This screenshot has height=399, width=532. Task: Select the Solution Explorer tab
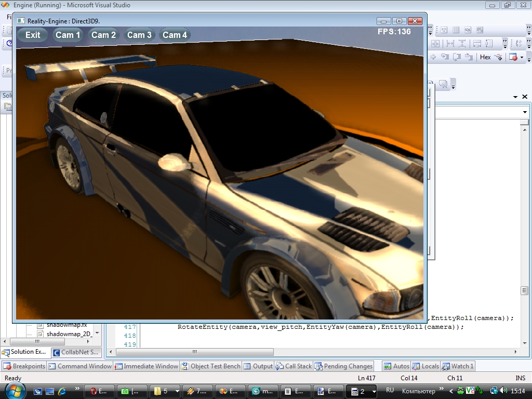point(24,352)
